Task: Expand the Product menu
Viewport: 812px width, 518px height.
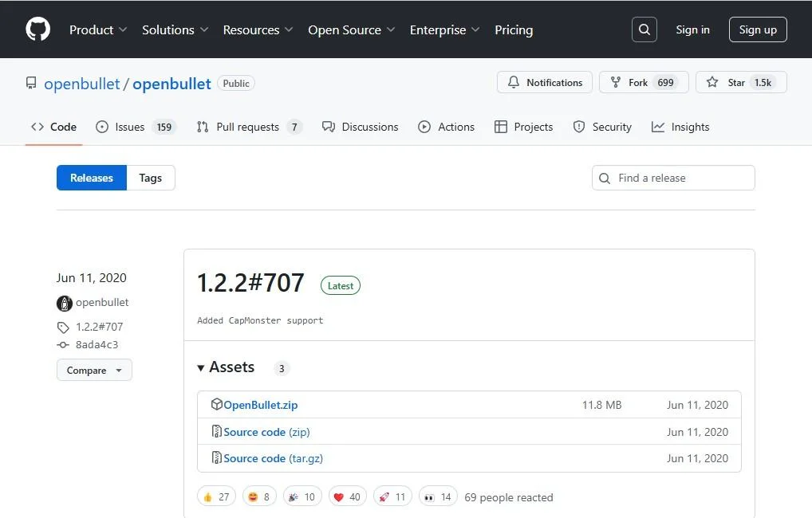Action: (x=98, y=30)
